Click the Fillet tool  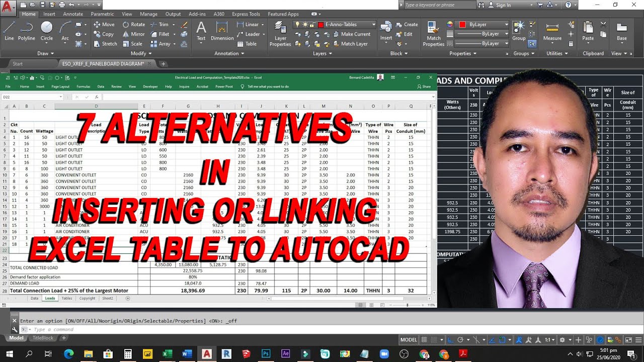click(160, 34)
